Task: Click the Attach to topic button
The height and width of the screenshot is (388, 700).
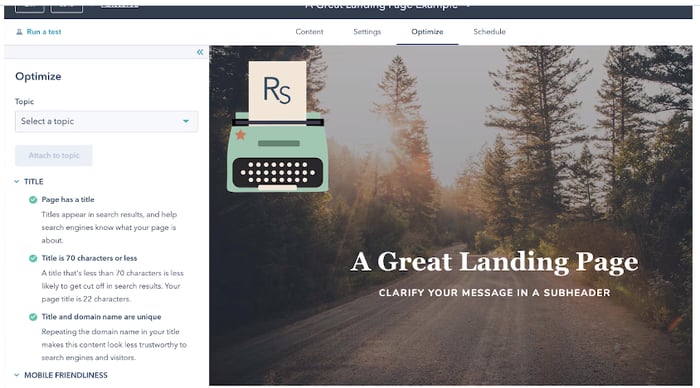Action: pos(54,155)
